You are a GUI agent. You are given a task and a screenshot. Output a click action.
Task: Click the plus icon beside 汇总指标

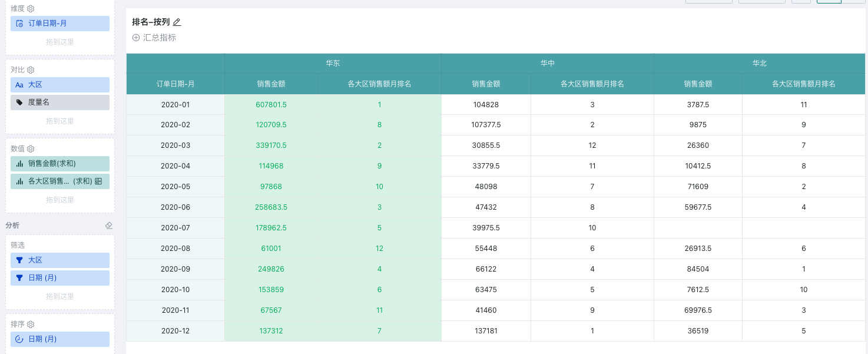pos(136,38)
